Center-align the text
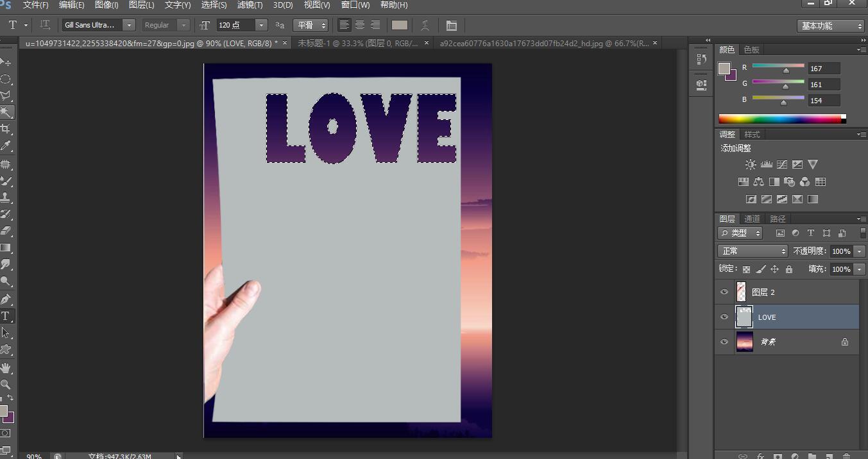The image size is (868, 459). (x=360, y=25)
